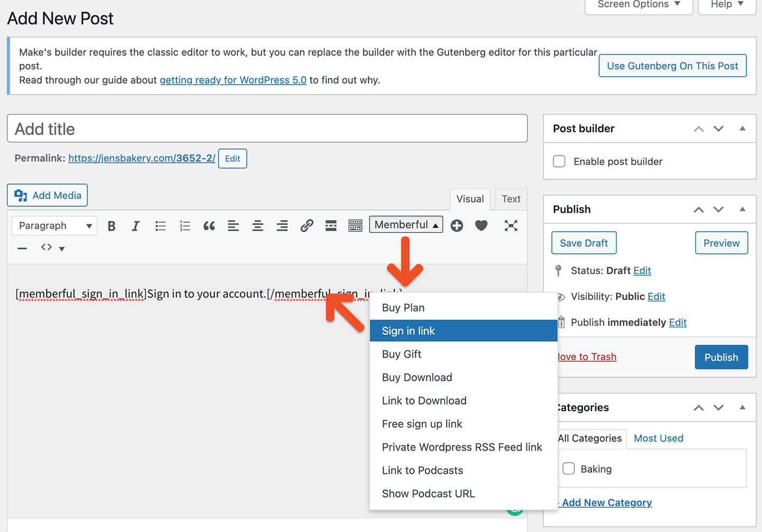
Task: Insert Read More tag
Action: click(x=331, y=226)
